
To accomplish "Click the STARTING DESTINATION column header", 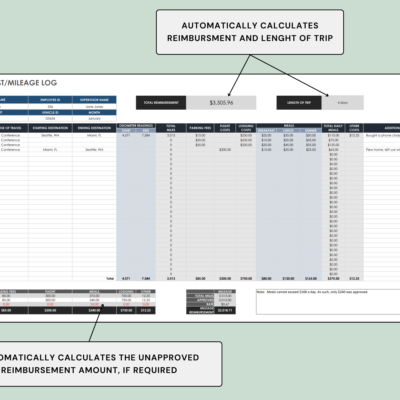I will (x=50, y=128).
